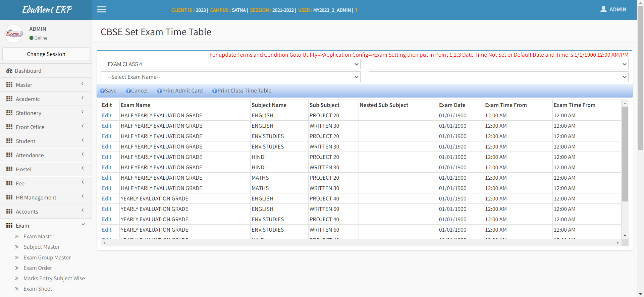Edit the YEARLY ENV.STUDIES WRITTEN 60 row
Viewport: 644px width, 297px height.
click(x=107, y=230)
